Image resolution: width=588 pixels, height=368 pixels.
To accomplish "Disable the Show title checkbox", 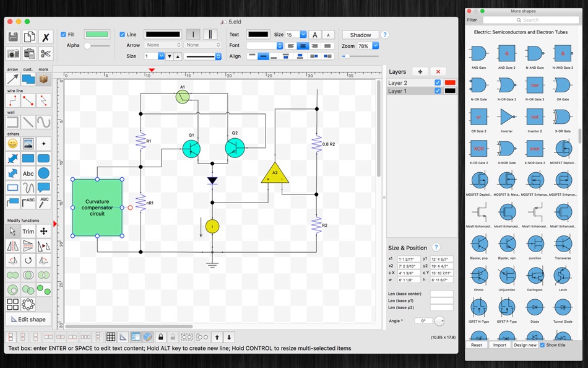I will tap(542, 344).
